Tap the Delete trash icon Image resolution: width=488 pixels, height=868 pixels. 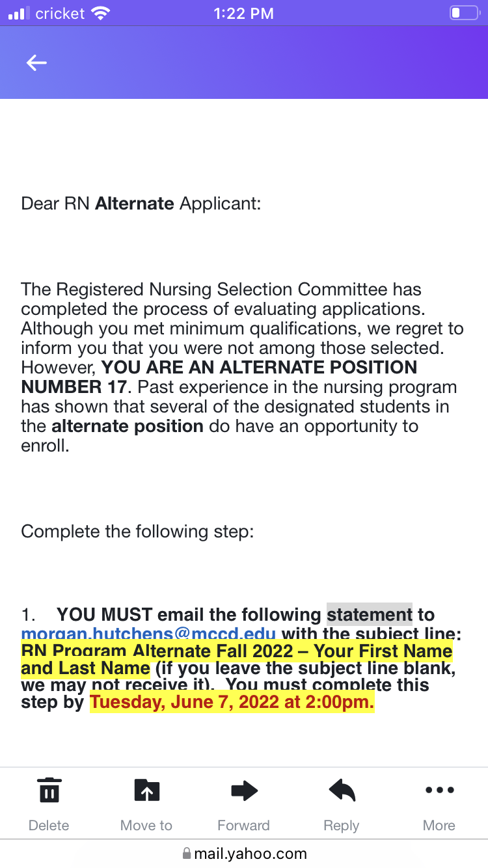[x=49, y=791]
